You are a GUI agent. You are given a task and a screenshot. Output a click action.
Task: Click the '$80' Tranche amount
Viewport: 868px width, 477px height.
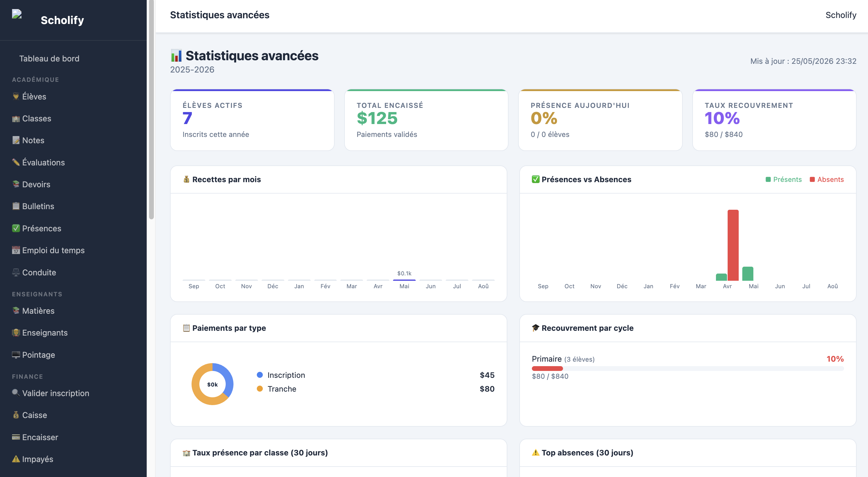point(487,389)
